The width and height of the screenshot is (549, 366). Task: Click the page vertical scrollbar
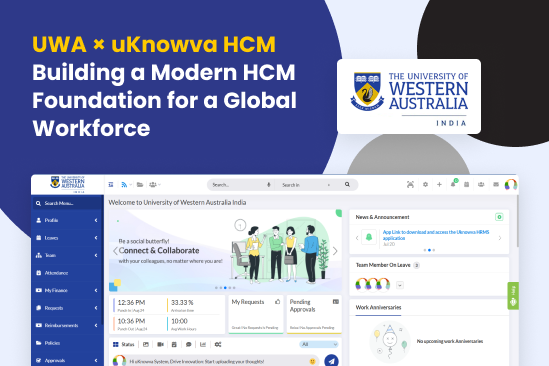click(x=518, y=222)
